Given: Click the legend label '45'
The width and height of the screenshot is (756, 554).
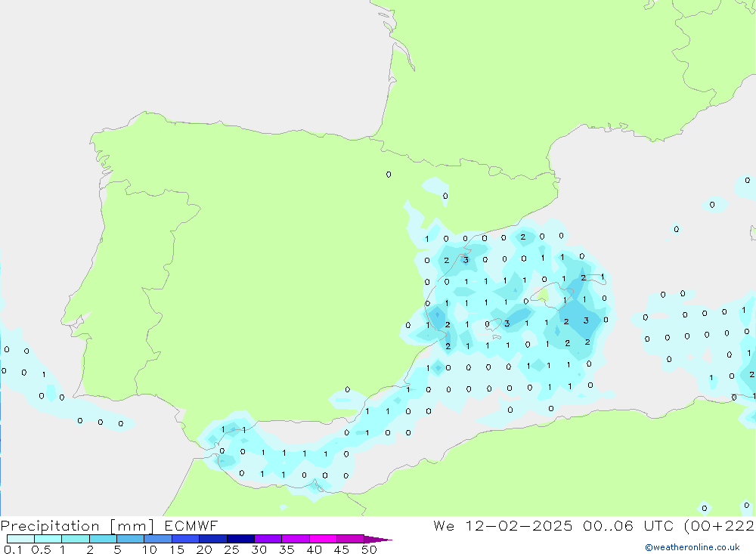Looking at the screenshot, I should (342, 549).
